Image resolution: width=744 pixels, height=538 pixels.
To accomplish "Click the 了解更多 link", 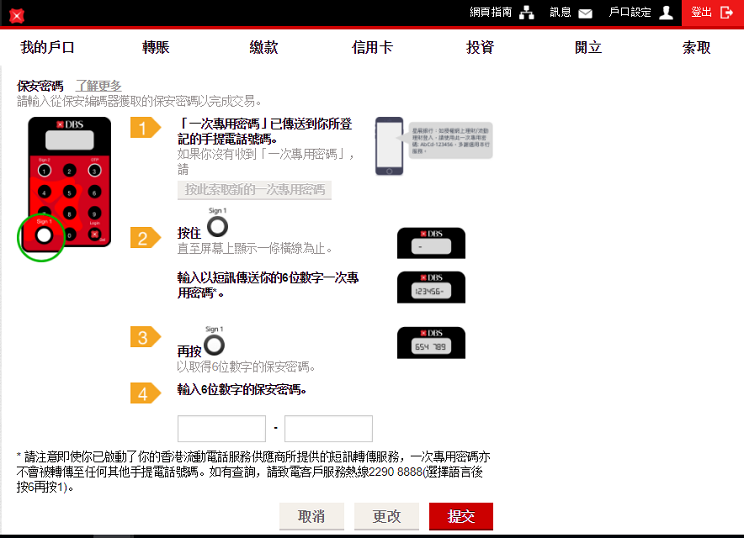I will click(98, 86).
